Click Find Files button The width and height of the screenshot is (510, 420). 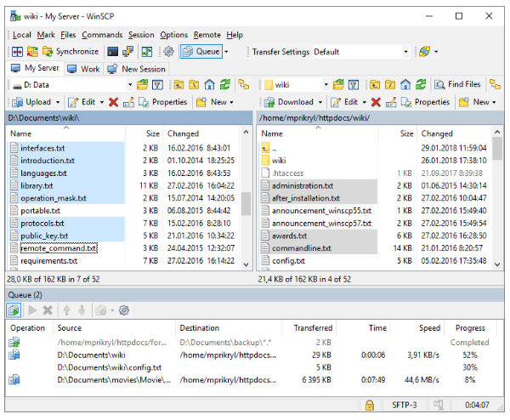click(x=457, y=84)
